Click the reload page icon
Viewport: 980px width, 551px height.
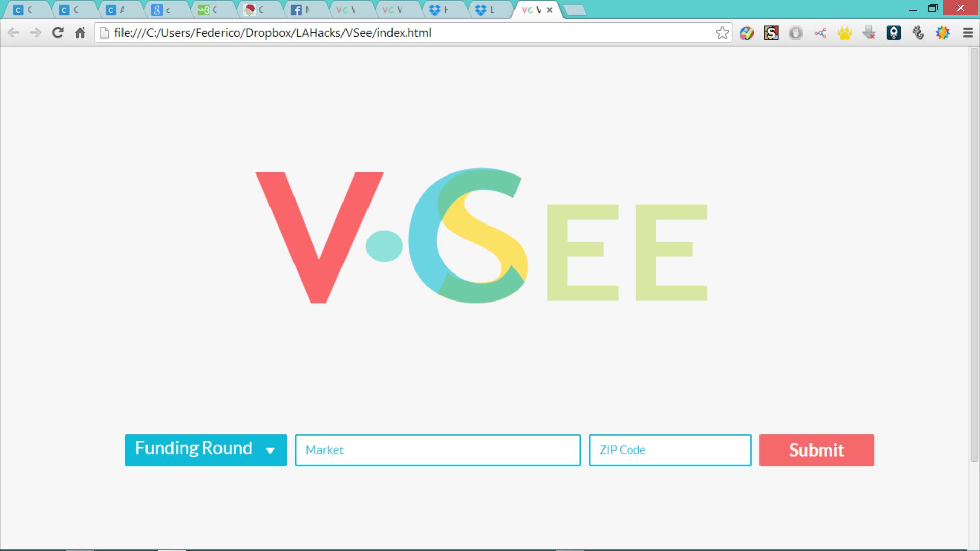point(58,33)
